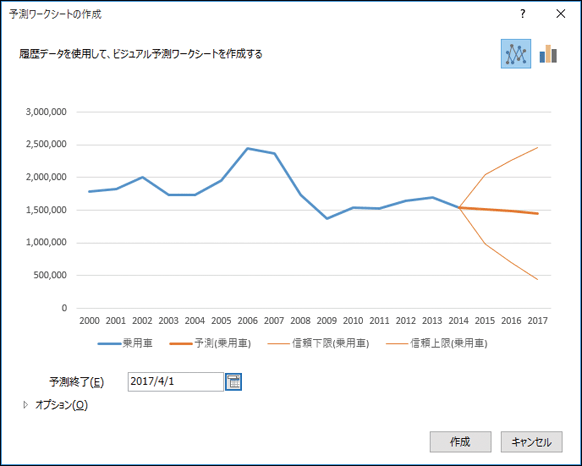Select the line chart forecast type icon
Image resolution: width=582 pixels, height=466 pixels.
click(516, 54)
